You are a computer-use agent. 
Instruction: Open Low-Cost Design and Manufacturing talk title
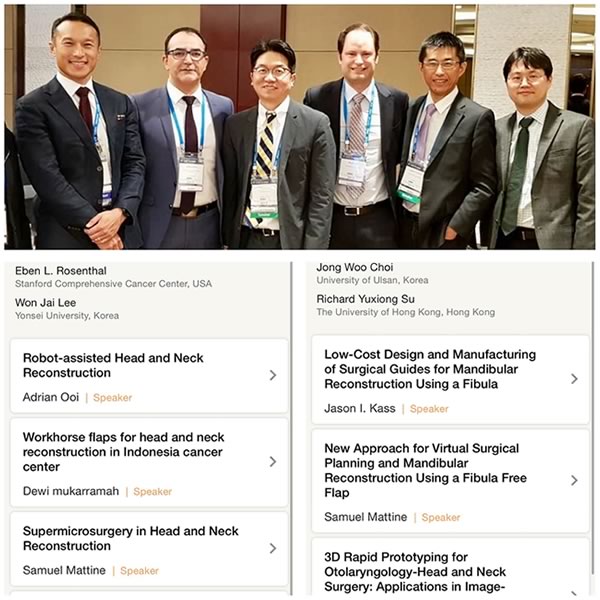[430, 369]
